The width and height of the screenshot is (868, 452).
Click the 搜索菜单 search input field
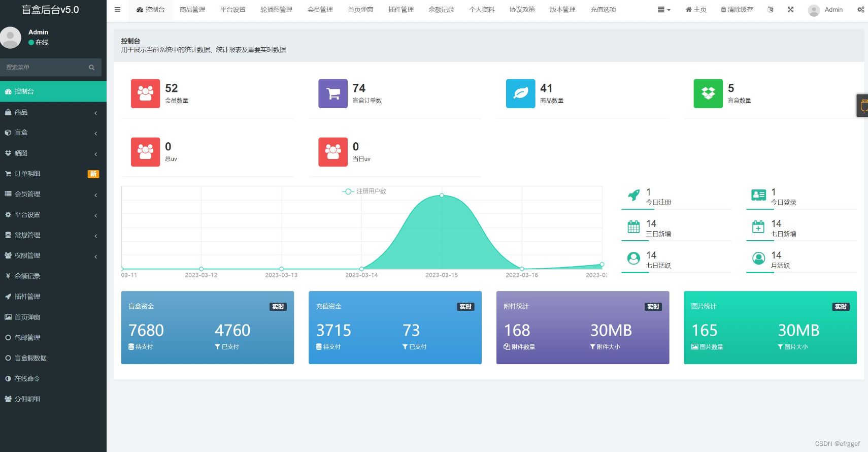tap(45, 68)
